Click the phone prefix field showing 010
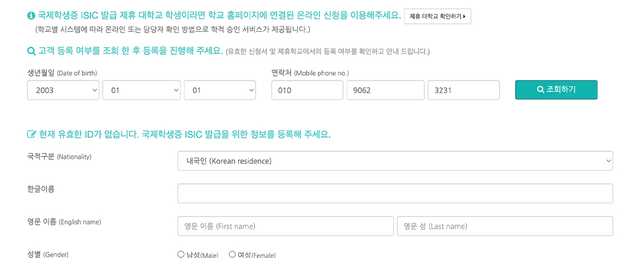 click(307, 90)
